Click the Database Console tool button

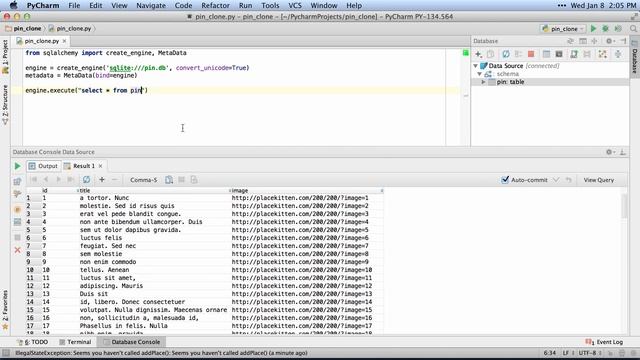pyautogui.click(x=132, y=342)
